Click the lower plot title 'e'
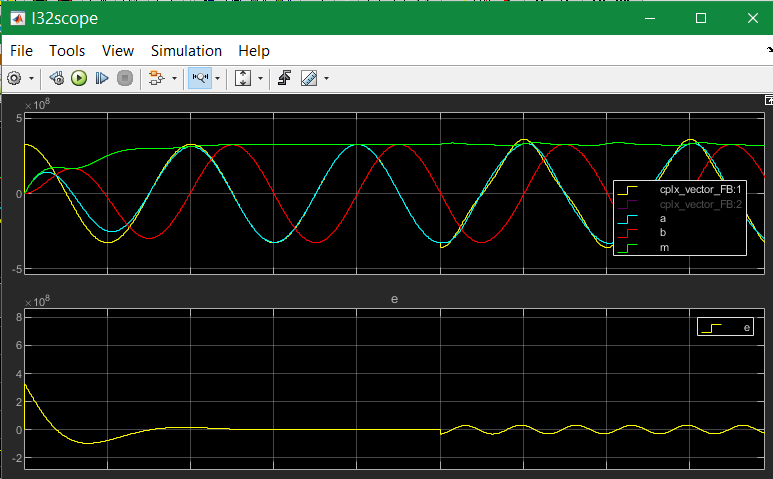Image resolution: width=773 pixels, height=479 pixels. click(x=394, y=299)
